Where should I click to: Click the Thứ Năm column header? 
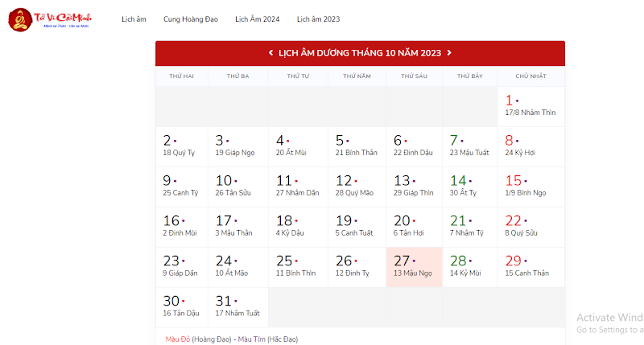coord(357,76)
